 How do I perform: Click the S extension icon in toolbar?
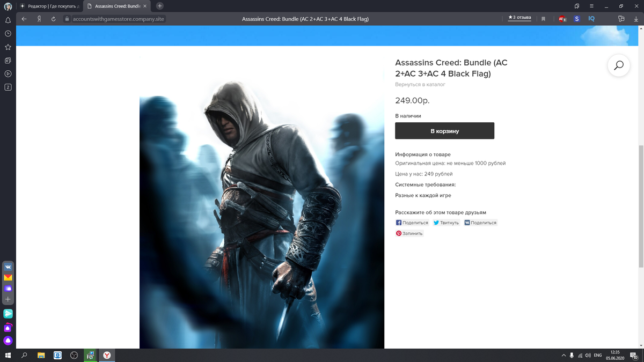tap(576, 18)
